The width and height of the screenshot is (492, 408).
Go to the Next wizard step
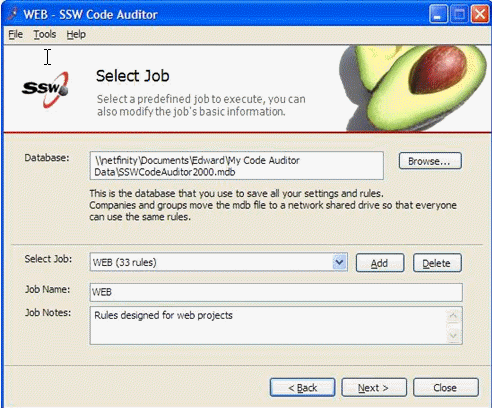[374, 387]
